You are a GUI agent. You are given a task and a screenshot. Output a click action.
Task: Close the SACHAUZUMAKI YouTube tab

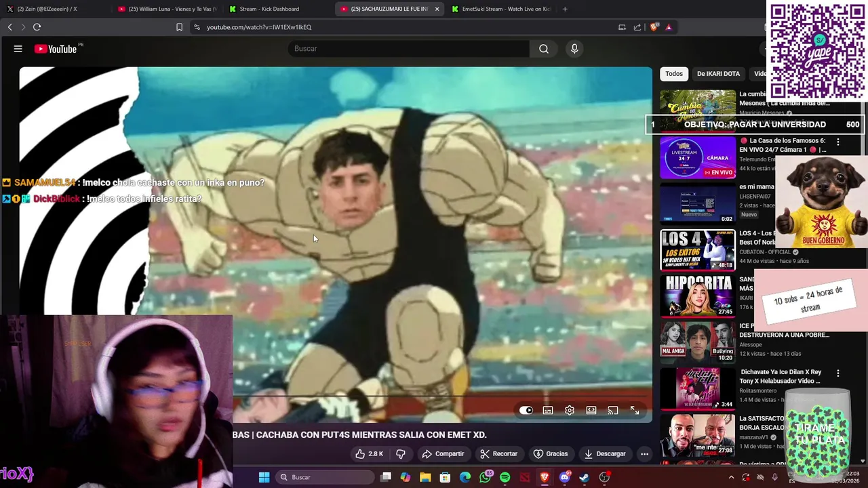pyautogui.click(x=437, y=9)
